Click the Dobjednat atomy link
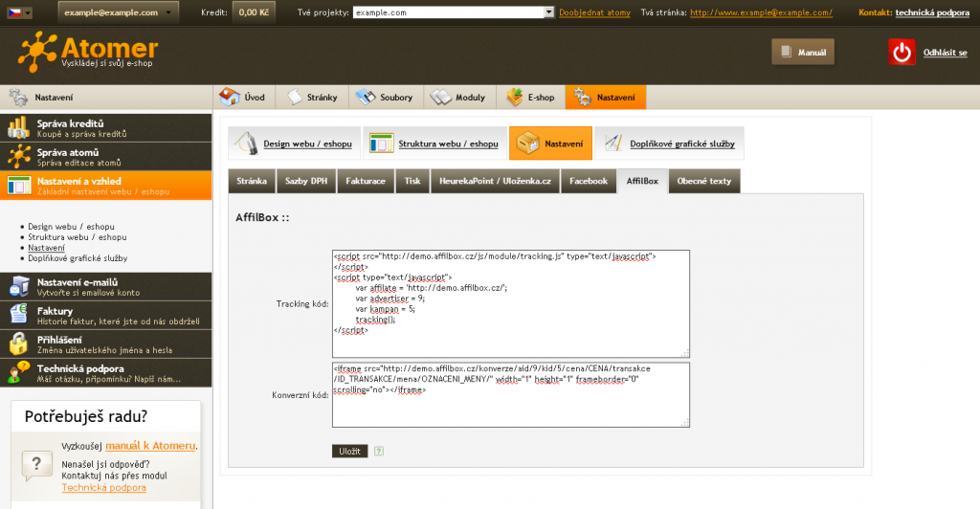Screen dimensions: 980x509 coord(594,13)
